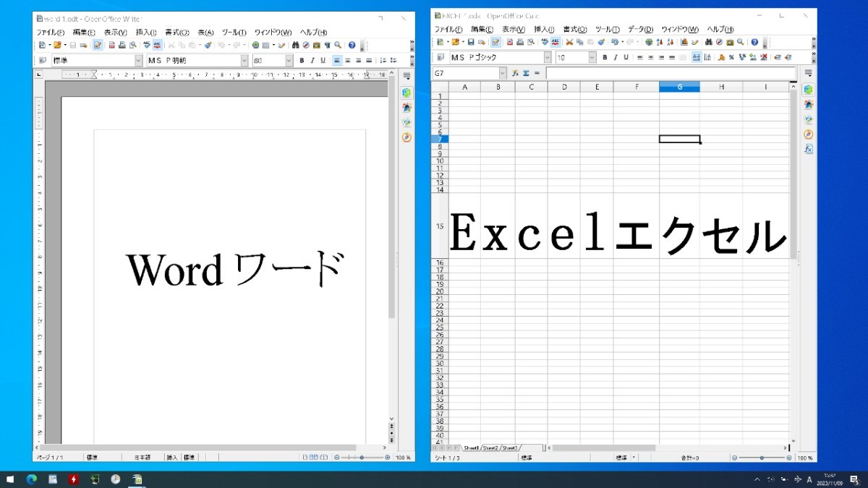Viewport: 868px width, 488px height.
Task: Click the Chart icon in Calc toolbar
Action: [x=684, y=42]
